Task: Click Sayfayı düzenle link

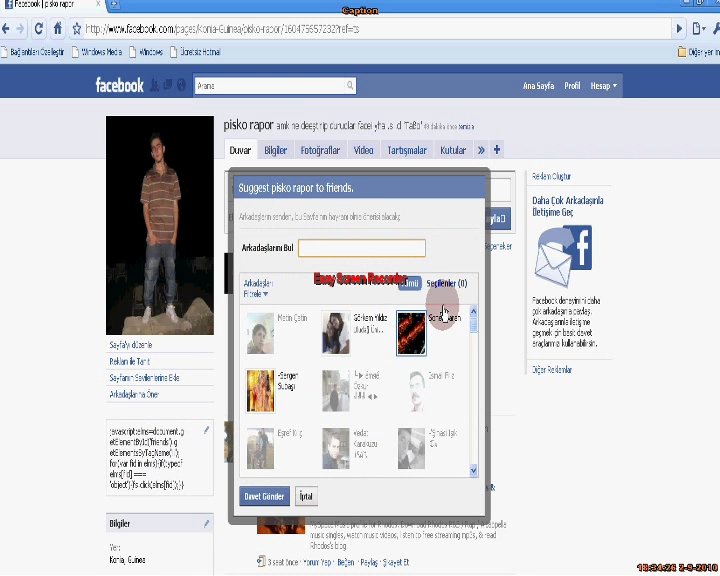Action: (x=131, y=345)
